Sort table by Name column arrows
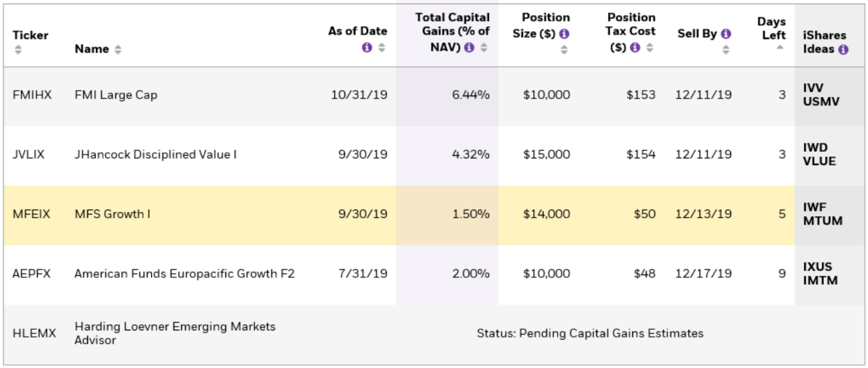This screenshot has height=368, width=868. [x=118, y=50]
